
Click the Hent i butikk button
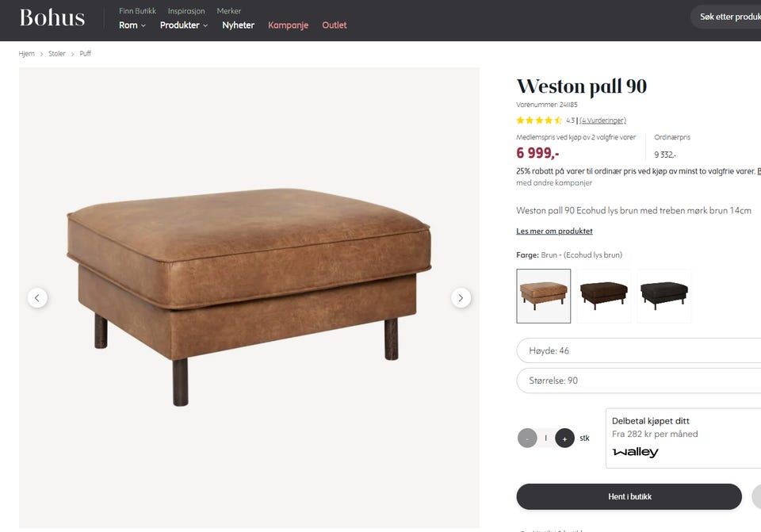click(x=629, y=496)
